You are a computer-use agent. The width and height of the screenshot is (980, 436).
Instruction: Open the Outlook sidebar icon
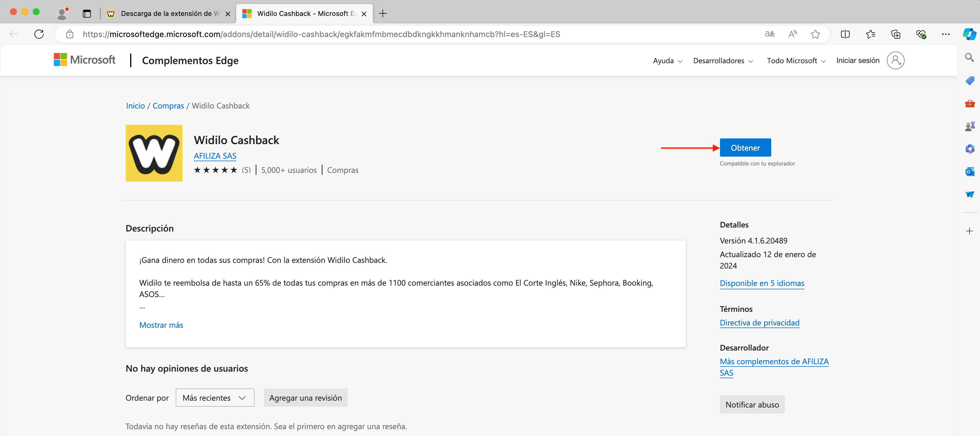[x=969, y=172]
